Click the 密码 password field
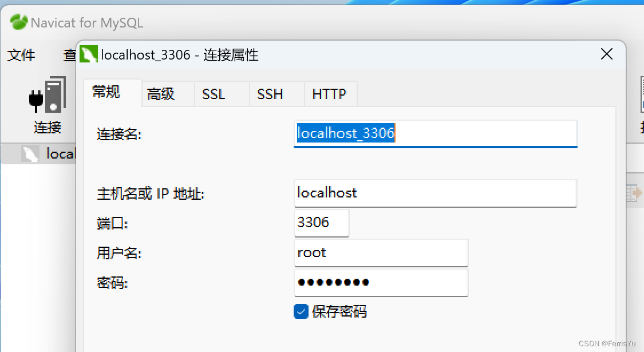The width and height of the screenshot is (644, 352). click(x=381, y=282)
